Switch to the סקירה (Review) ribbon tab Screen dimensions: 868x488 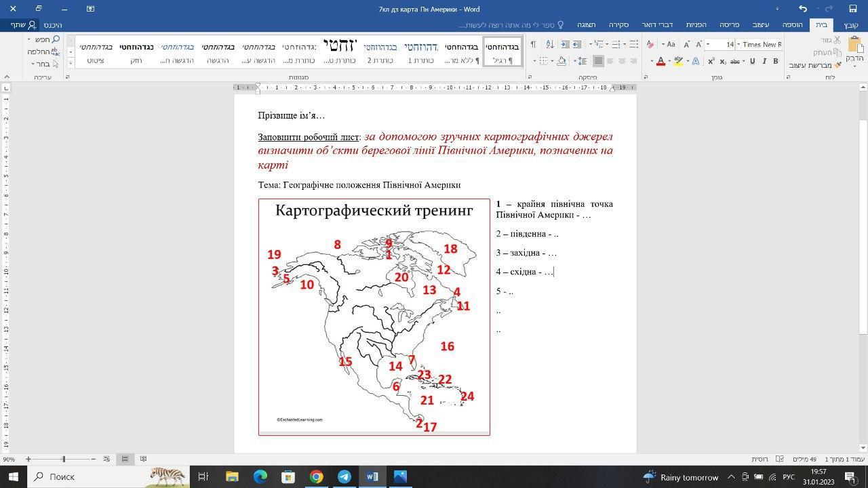[618, 24]
